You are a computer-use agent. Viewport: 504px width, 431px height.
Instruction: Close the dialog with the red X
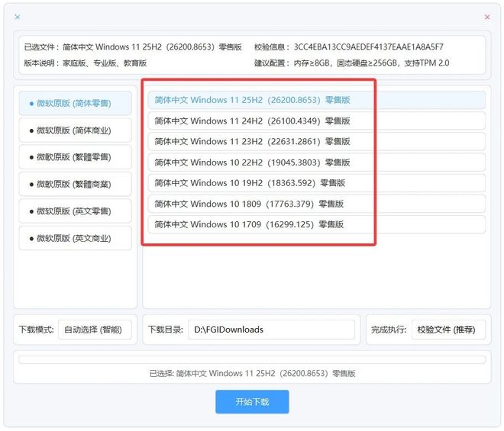pos(487,17)
